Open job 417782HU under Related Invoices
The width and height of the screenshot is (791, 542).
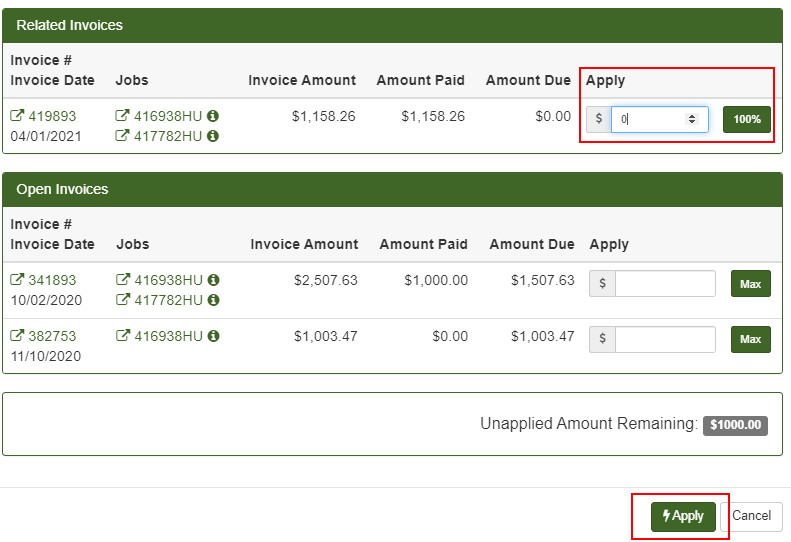point(167,136)
